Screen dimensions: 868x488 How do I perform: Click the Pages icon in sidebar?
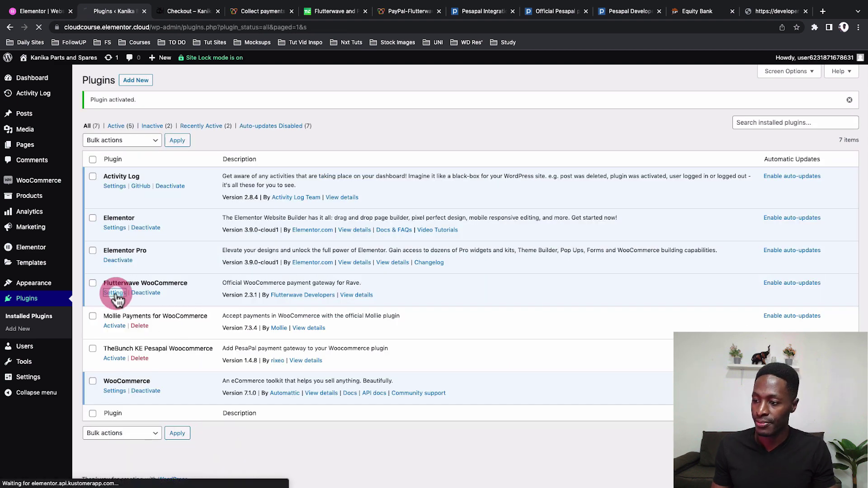click(8, 145)
